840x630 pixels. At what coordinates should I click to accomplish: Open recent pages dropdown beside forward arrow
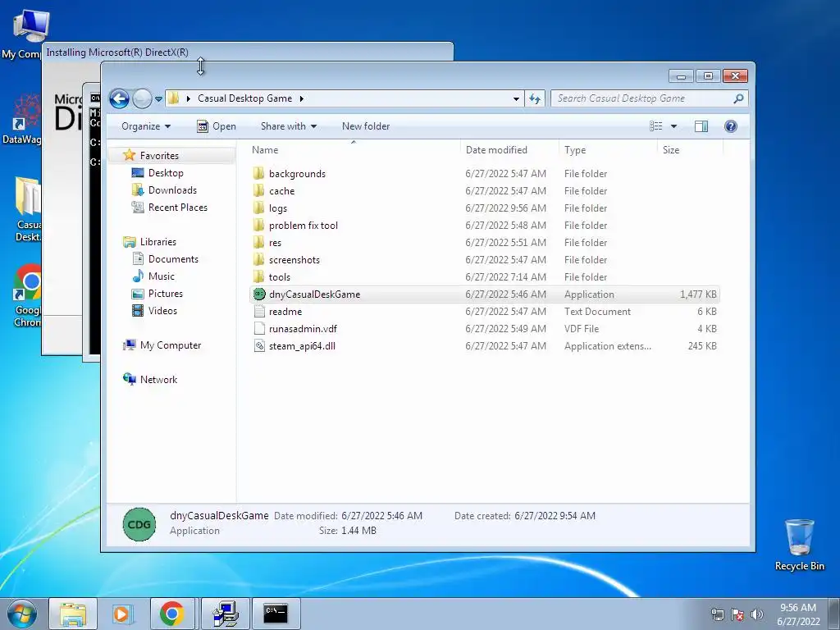pyautogui.click(x=158, y=99)
